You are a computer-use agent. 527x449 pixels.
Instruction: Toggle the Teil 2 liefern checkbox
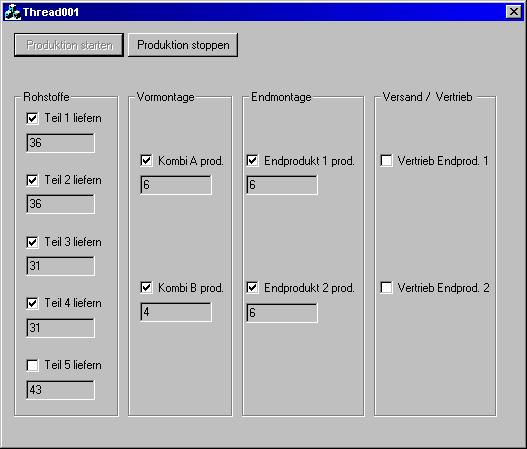coord(32,180)
